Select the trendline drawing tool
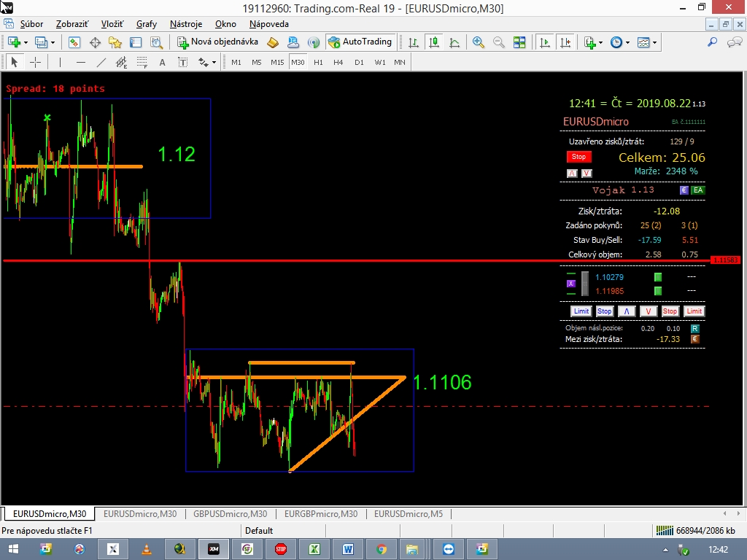Image resolution: width=747 pixels, height=560 pixels. click(x=101, y=62)
